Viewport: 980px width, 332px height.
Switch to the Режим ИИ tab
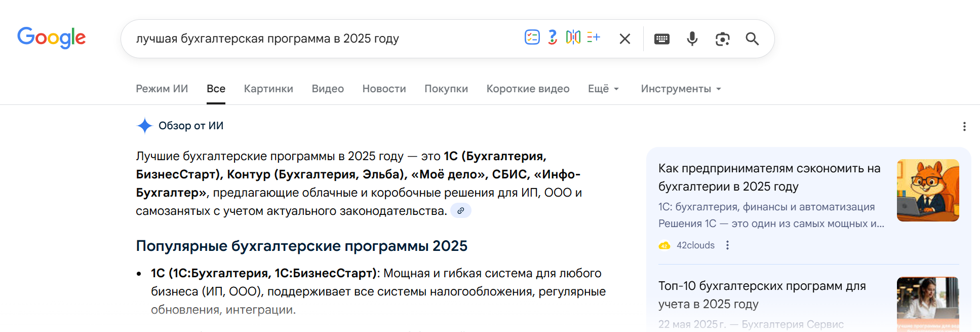coord(162,89)
